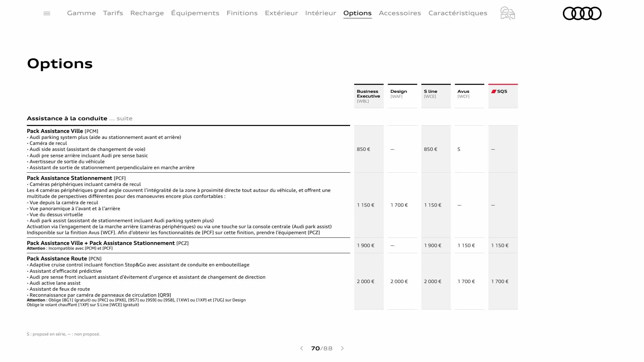644x362 pixels.
Task: Go to the Accessoires tab
Action: pyautogui.click(x=400, y=13)
